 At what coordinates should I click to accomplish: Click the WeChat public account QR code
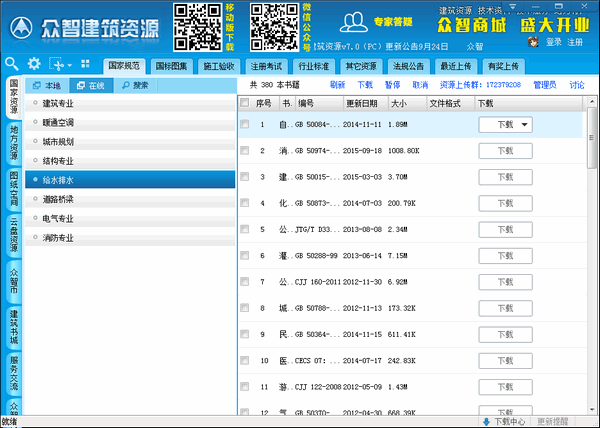coord(274,27)
